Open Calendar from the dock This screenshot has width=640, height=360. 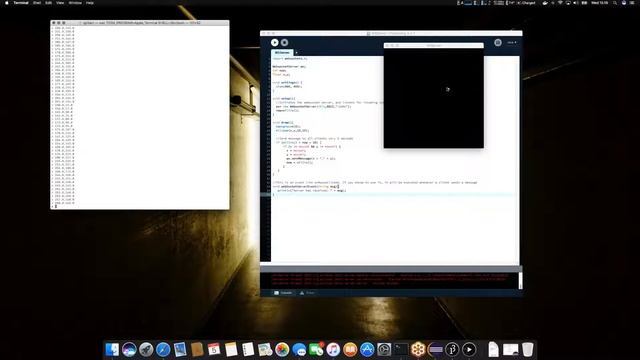point(214,349)
